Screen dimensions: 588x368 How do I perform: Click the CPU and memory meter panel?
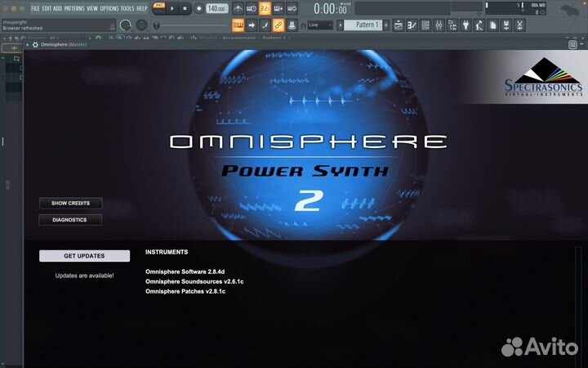(515, 8)
